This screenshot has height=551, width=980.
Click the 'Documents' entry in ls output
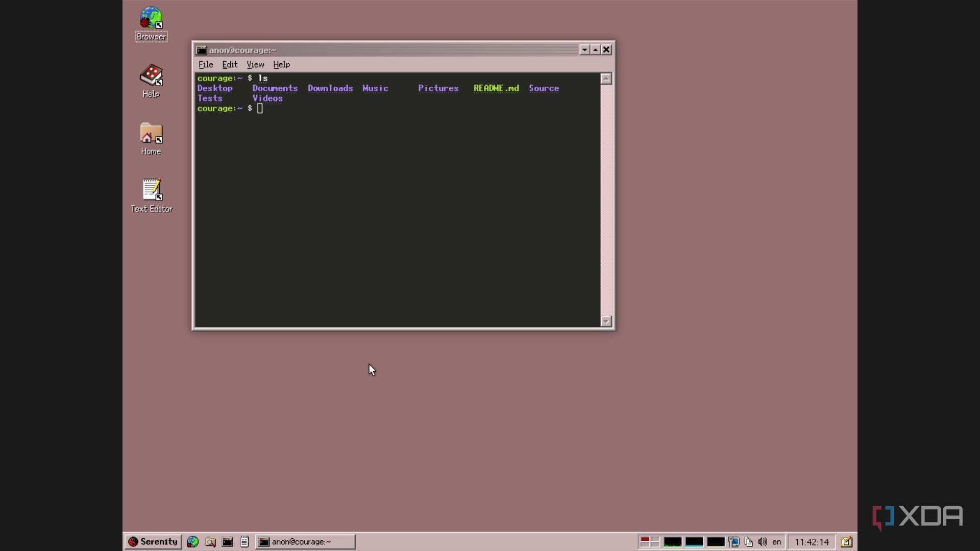pos(275,88)
